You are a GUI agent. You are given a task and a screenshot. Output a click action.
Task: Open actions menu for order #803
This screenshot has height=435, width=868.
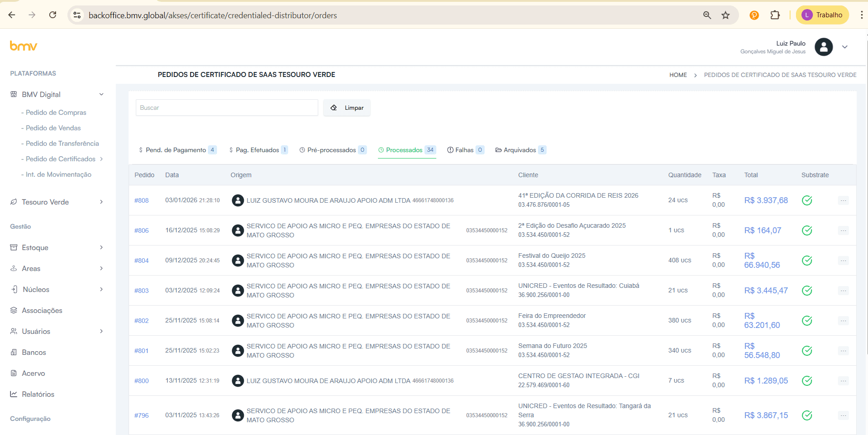843,291
